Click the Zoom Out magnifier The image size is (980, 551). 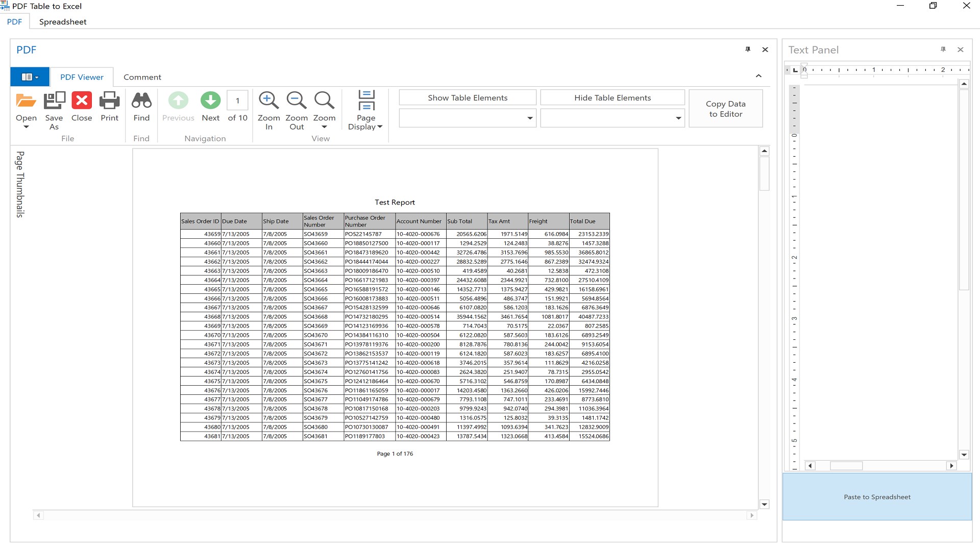(297, 101)
